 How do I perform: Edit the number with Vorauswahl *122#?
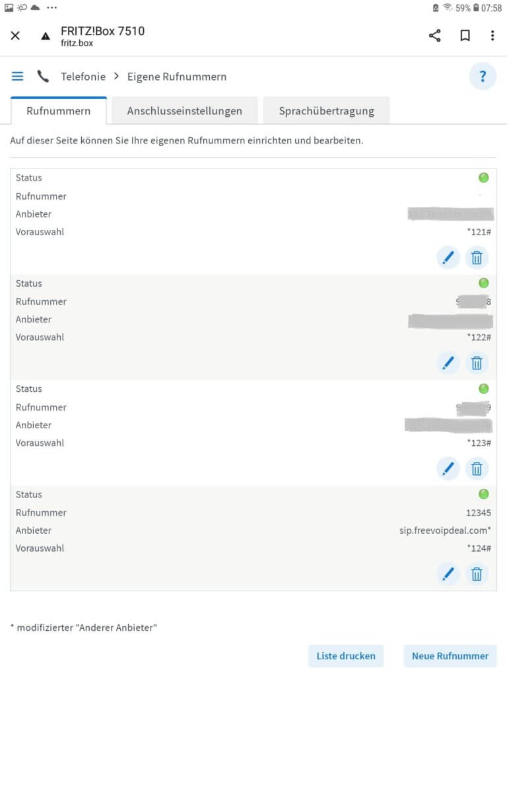click(x=448, y=363)
